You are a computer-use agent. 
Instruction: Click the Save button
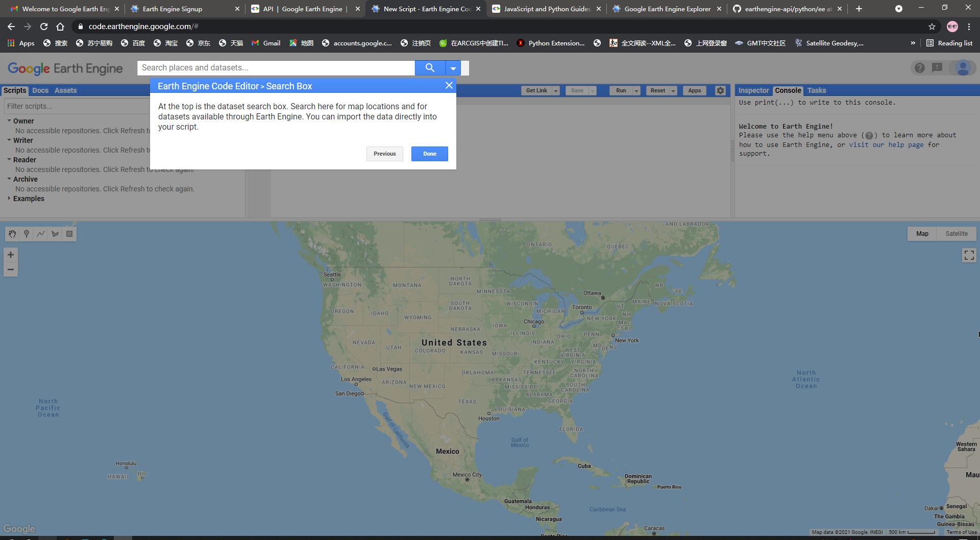coord(577,91)
